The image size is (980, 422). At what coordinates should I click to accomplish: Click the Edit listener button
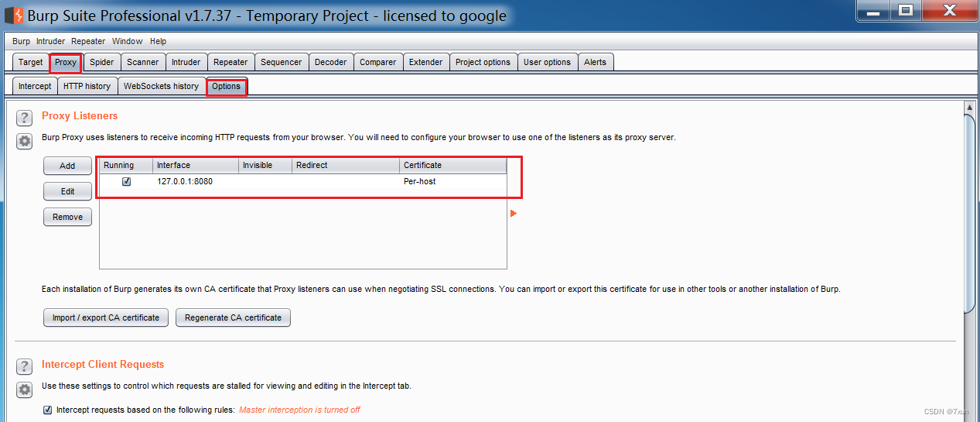click(x=67, y=191)
